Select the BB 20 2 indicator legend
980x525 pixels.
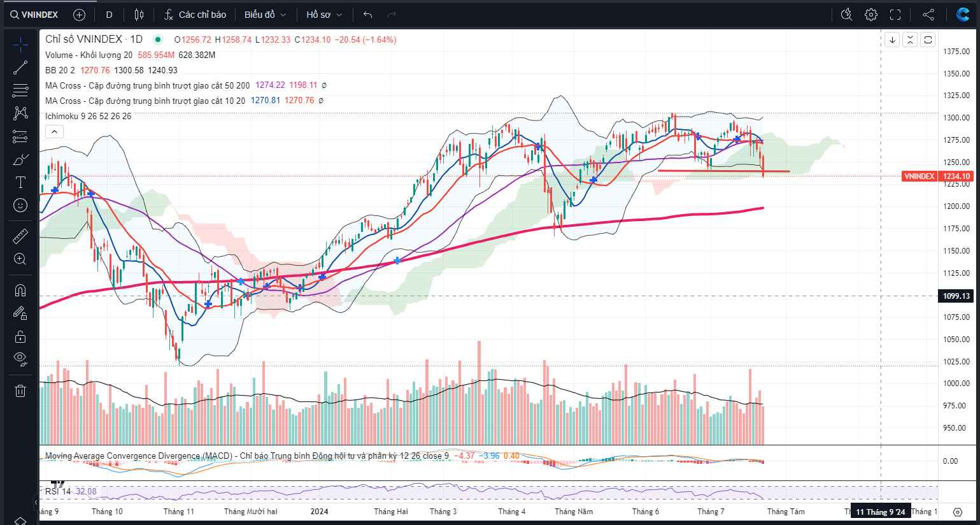coord(60,70)
